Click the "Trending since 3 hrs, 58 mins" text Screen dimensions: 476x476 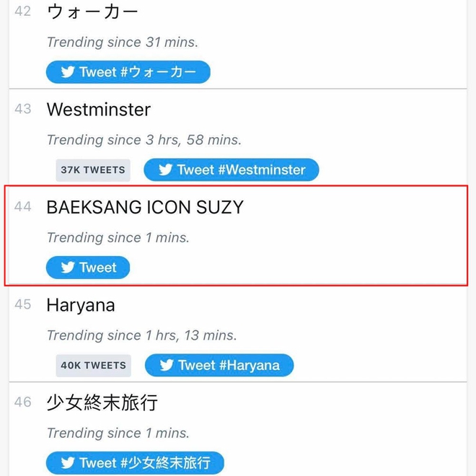pos(144,140)
